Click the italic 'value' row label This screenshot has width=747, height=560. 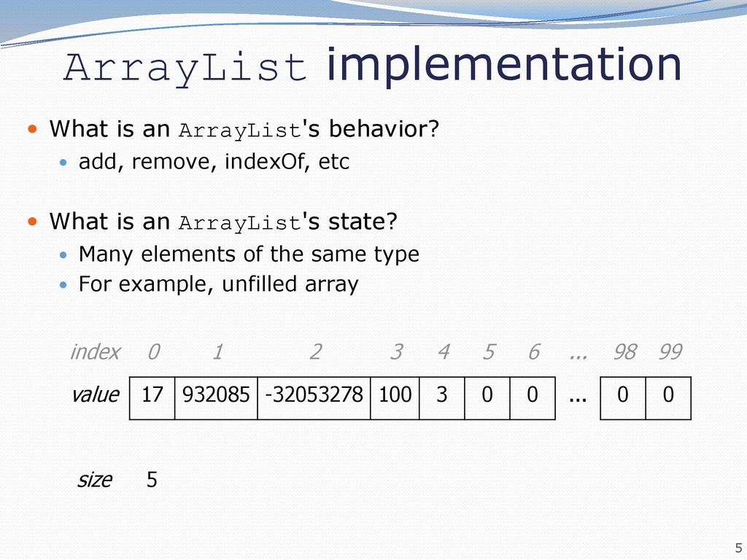tap(95, 394)
